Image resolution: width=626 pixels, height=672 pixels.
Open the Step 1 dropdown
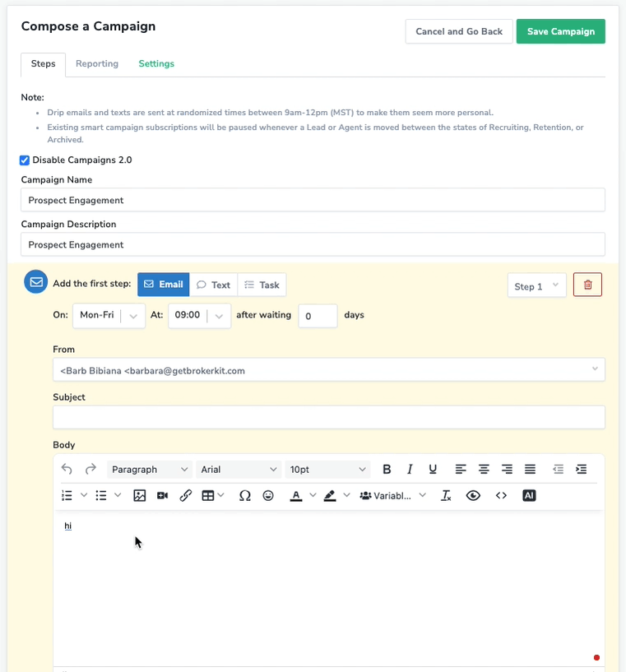click(x=536, y=286)
